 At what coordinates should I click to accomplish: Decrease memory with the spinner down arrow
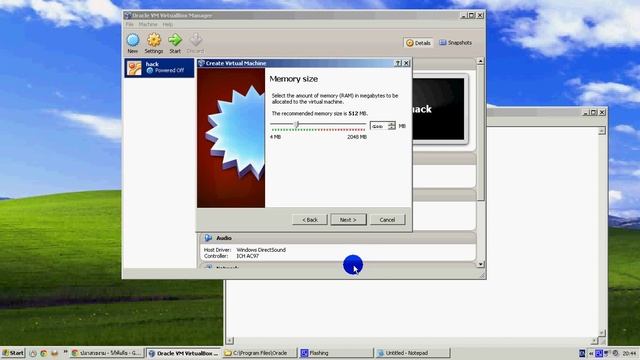click(x=391, y=128)
